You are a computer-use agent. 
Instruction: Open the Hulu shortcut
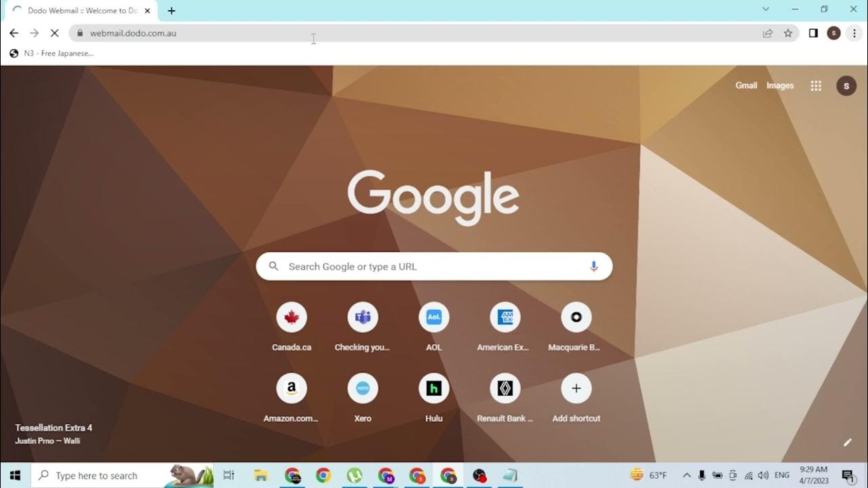click(x=434, y=399)
